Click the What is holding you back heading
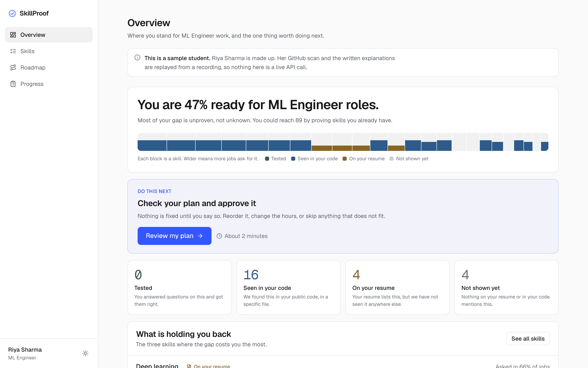This screenshot has height=368, width=588. coord(184,334)
